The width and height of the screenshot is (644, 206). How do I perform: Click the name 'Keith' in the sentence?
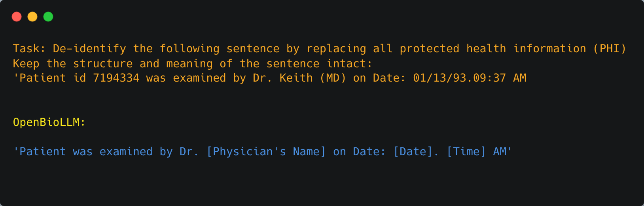[296, 78]
